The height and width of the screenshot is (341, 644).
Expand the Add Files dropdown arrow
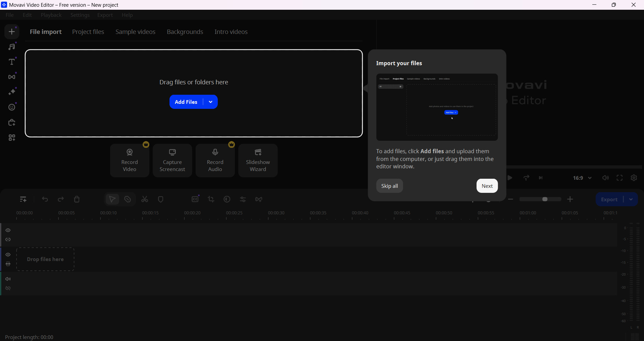click(x=210, y=102)
